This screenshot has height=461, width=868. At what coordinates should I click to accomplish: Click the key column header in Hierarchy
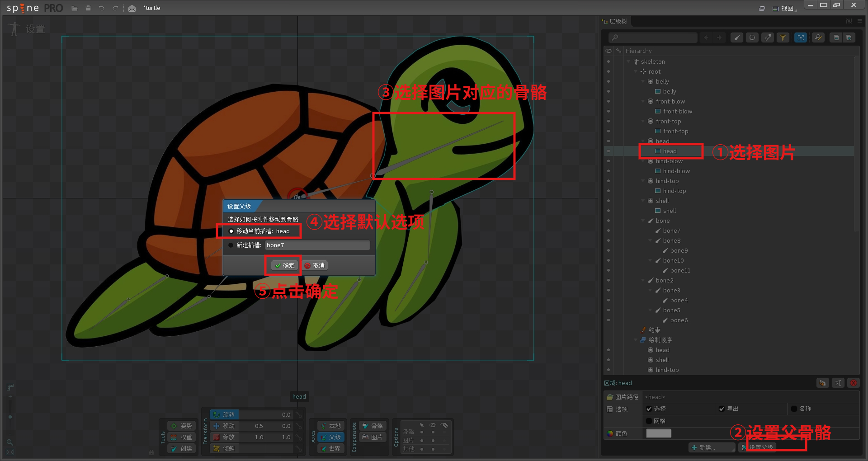(618, 51)
